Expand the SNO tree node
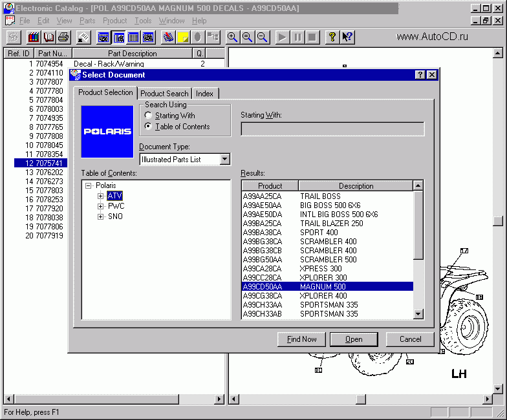Image resolution: width=507 pixels, height=420 pixels. tap(101, 216)
